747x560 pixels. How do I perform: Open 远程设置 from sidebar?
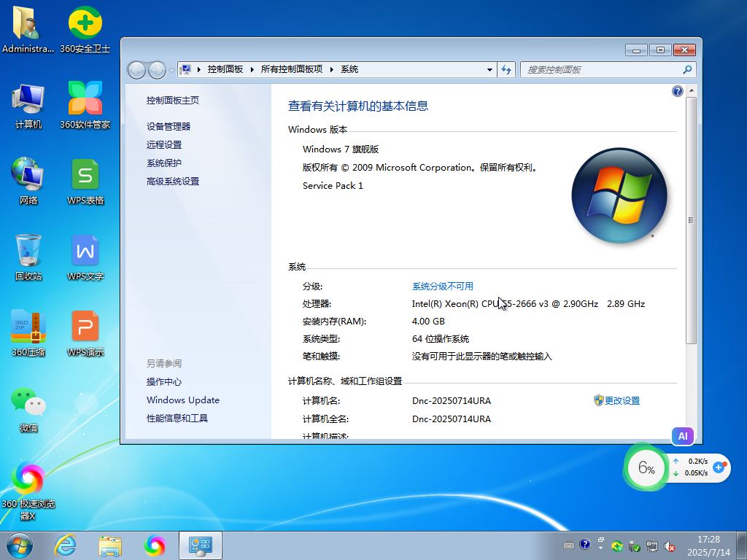(x=164, y=145)
